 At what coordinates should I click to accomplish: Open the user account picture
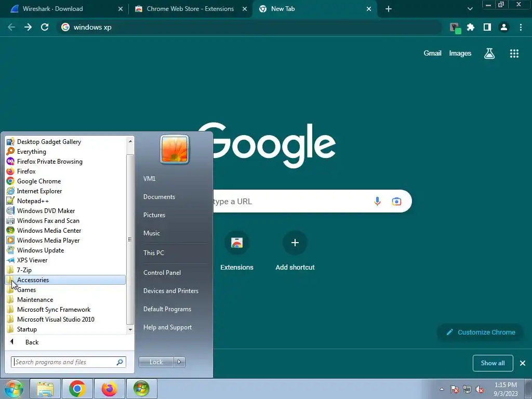pyautogui.click(x=175, y=149)
